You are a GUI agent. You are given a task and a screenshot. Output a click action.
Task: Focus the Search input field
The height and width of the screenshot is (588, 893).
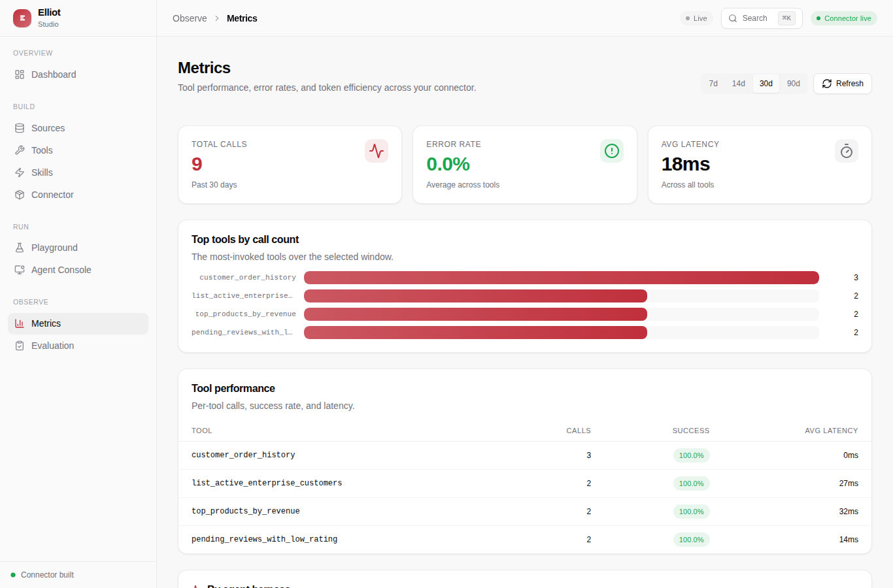[762, 18]
